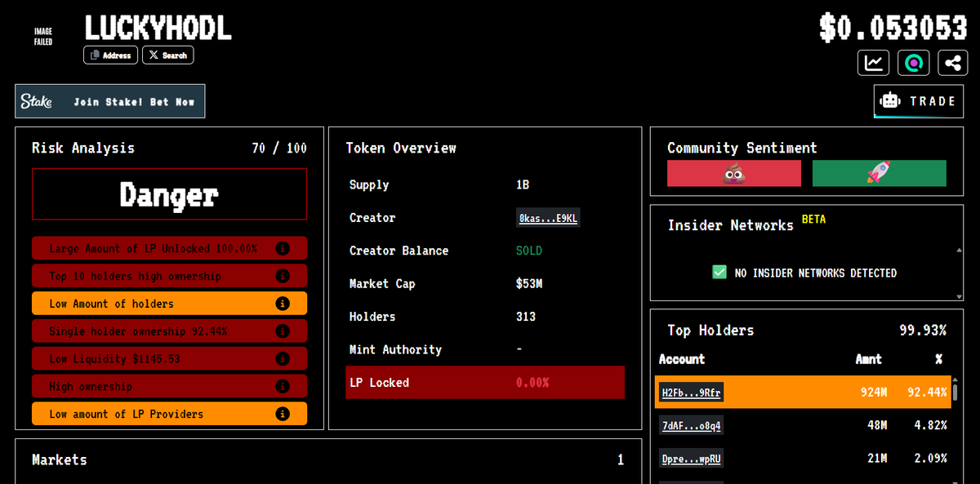
Task: Click the Single holder ownership 92.44% warning
Action: (170, 331)
